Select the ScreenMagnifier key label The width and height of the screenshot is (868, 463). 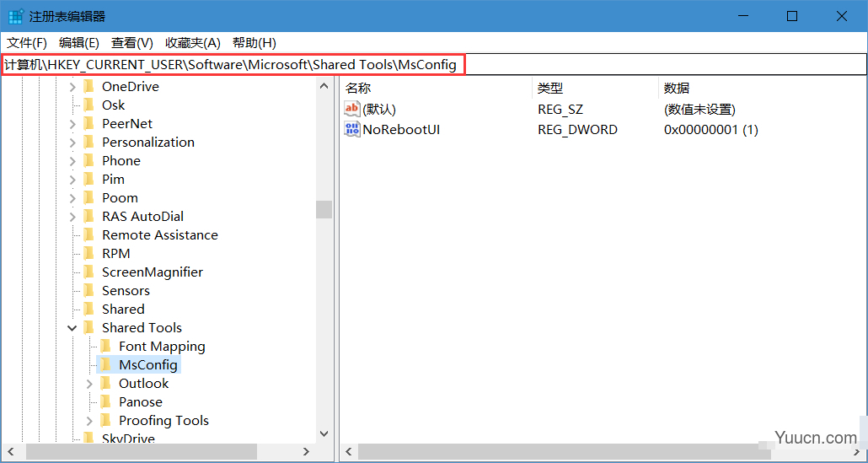[x=153, y=272]
